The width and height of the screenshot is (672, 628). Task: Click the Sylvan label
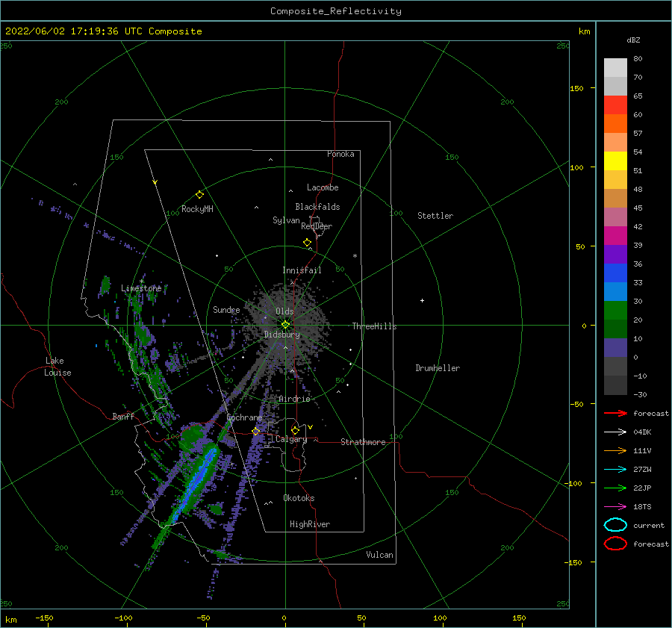tap(286, 220)
